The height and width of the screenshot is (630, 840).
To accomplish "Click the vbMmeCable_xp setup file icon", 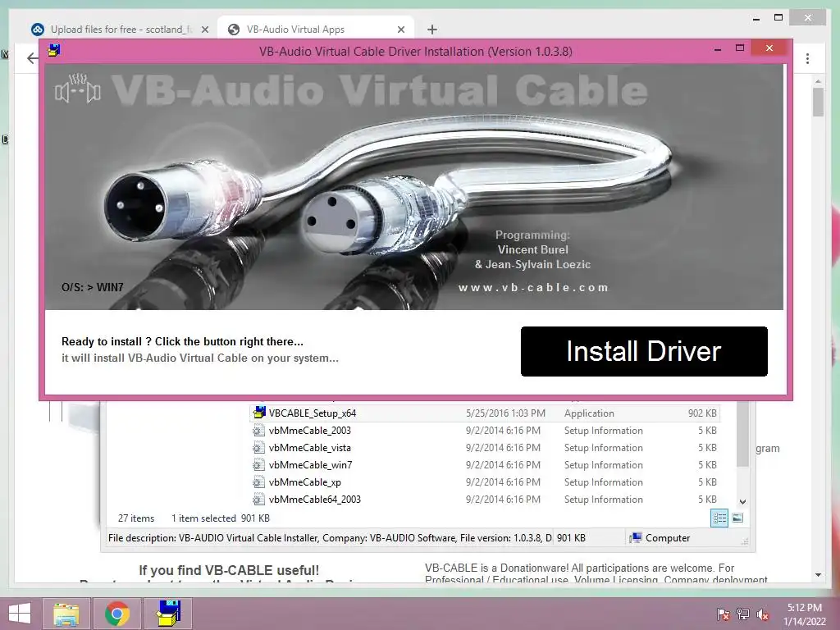I will (258, 482).
